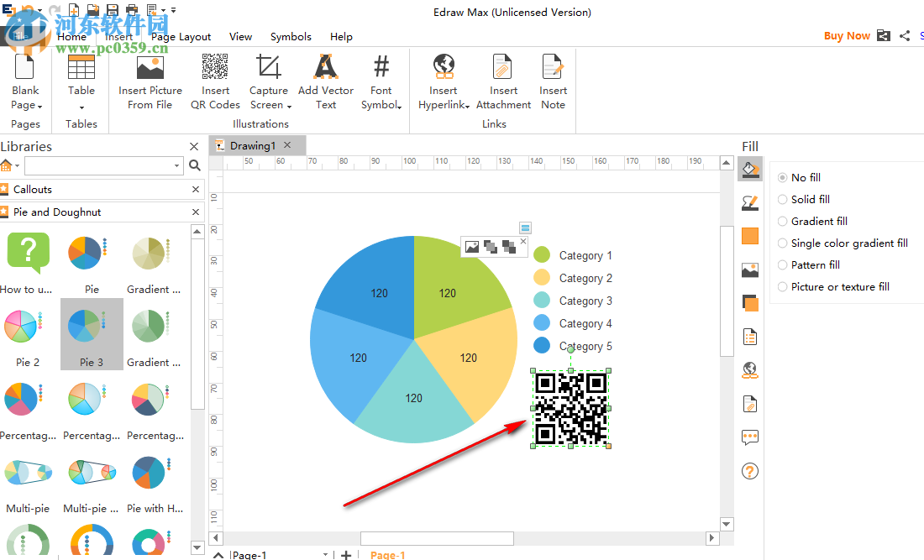Expand the Font Symbol dropdown arrow

400,107
